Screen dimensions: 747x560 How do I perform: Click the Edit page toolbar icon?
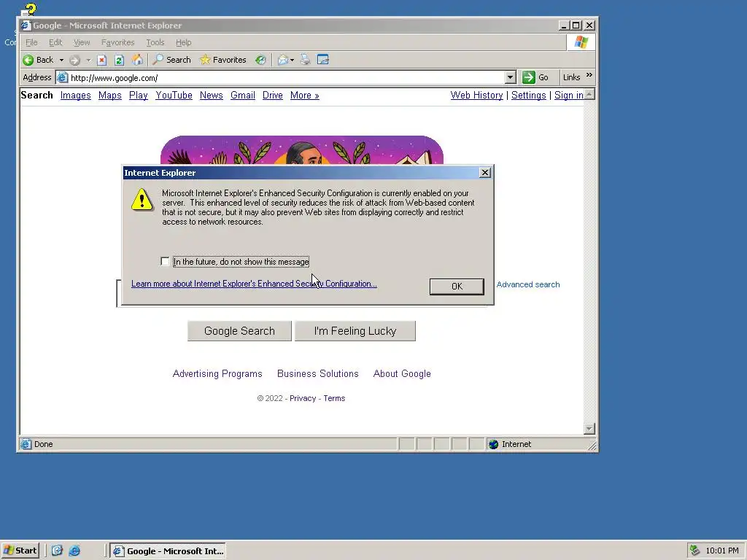pyautogui.click(x=323, y=60)
